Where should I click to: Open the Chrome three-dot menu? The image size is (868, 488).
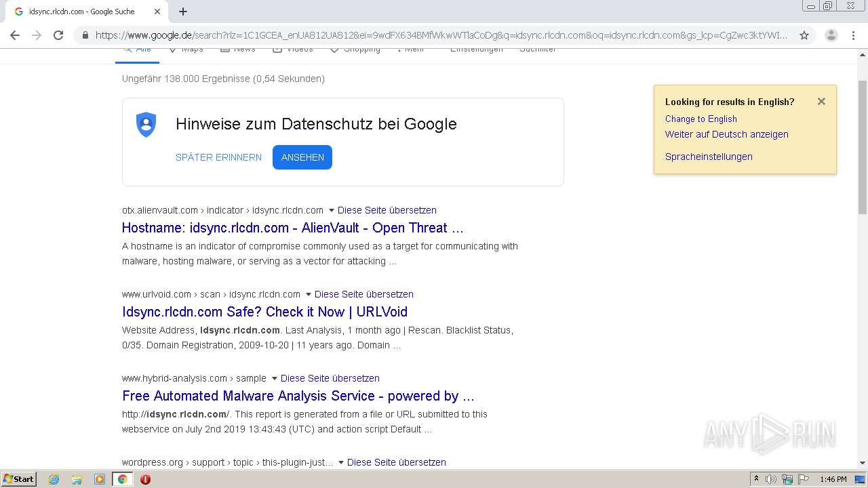pos(853,35)
